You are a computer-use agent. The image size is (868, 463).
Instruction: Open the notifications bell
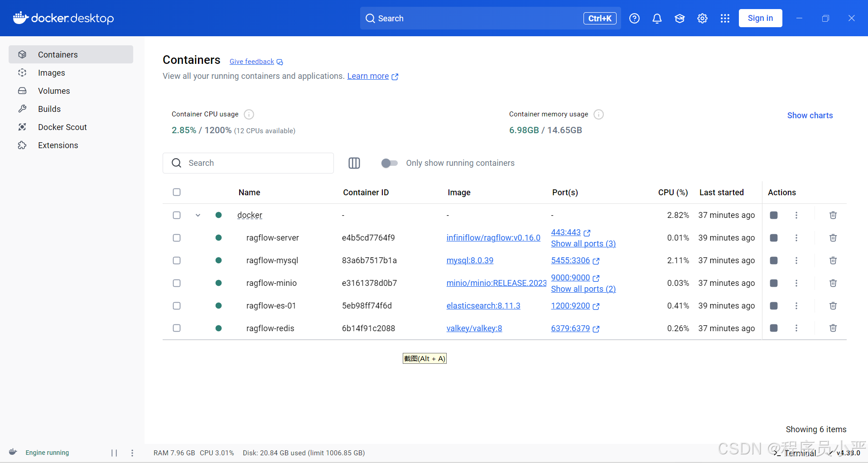pyautogui.click(x=657, y=18)
